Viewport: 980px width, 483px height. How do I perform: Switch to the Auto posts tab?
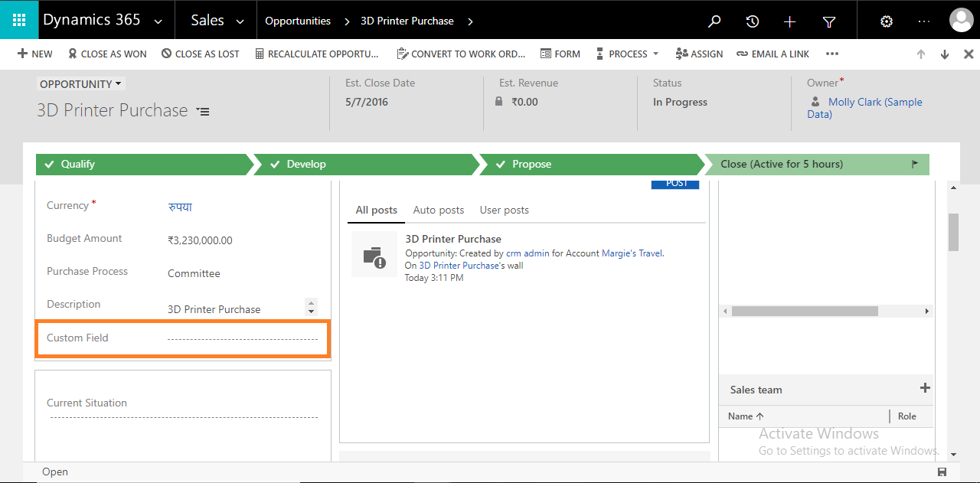point(438,210)
